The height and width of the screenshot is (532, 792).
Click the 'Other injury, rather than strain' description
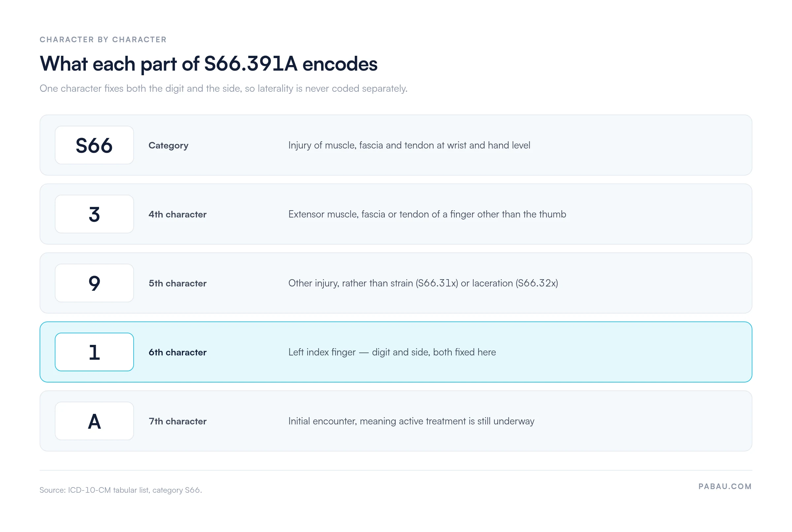pos(423,283)
